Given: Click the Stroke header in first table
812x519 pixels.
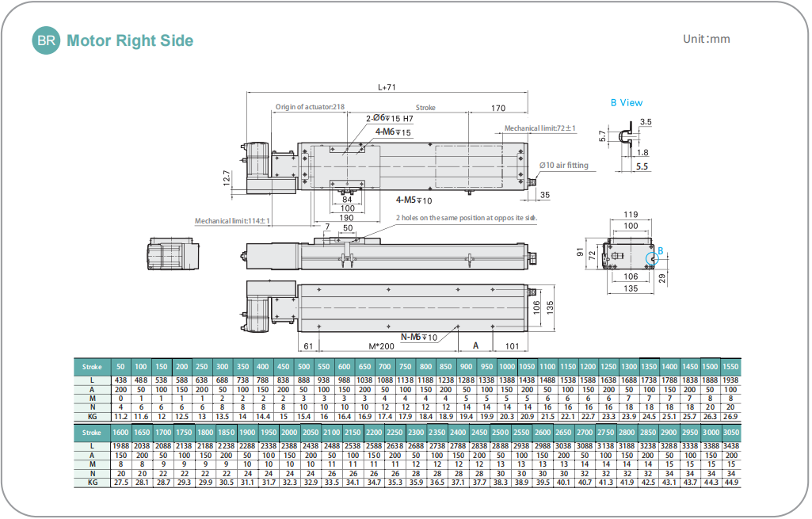Looking at the screenshot, I should 92,367.
